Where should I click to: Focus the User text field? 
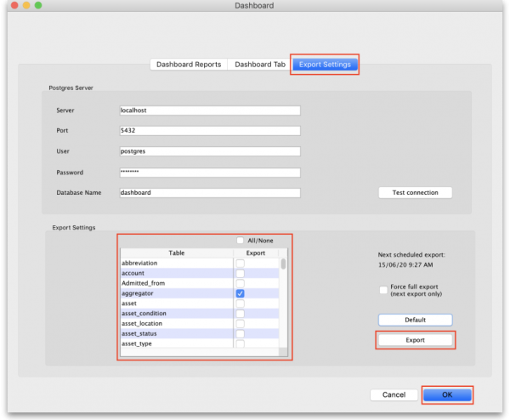[210, 151]
